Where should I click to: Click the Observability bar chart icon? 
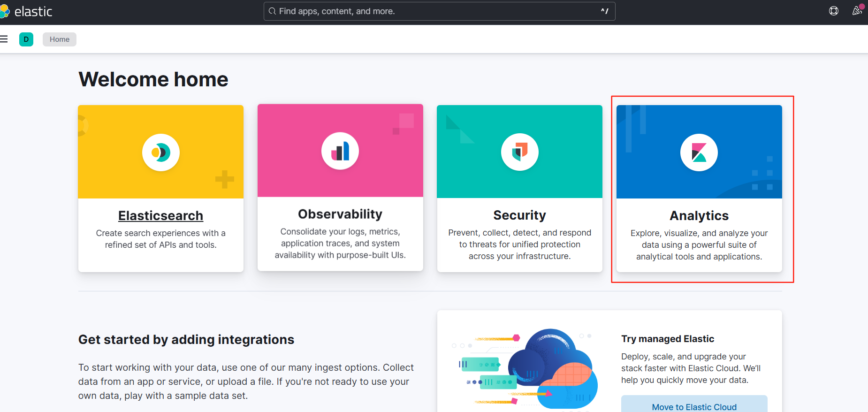click(340, 151)
